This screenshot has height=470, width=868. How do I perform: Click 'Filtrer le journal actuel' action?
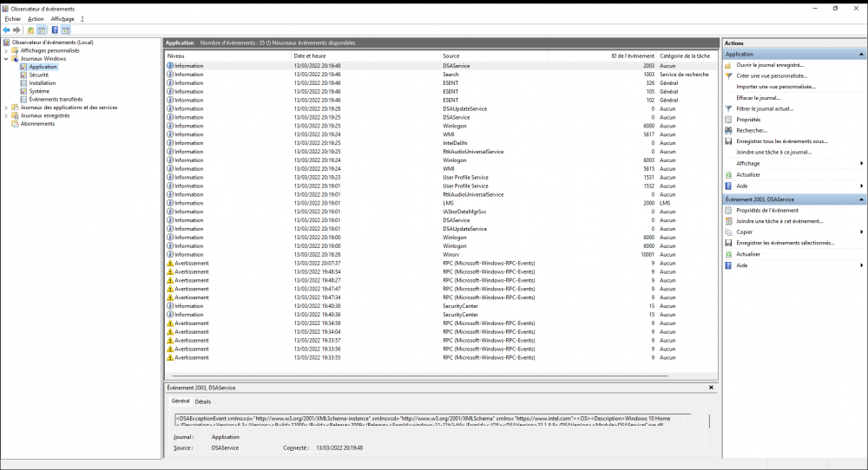[x=765, y=109]
